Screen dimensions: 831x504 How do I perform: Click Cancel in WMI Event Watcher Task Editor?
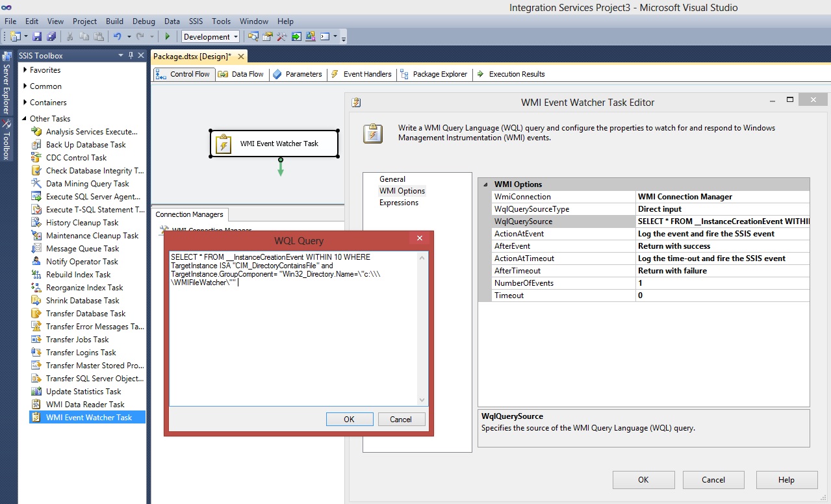713,480
